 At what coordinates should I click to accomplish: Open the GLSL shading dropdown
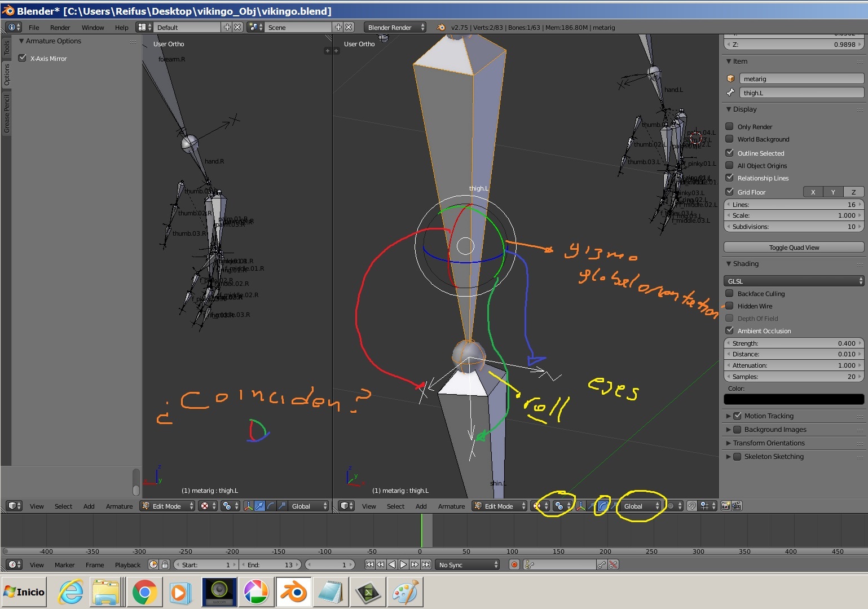(x=794, y=281)
